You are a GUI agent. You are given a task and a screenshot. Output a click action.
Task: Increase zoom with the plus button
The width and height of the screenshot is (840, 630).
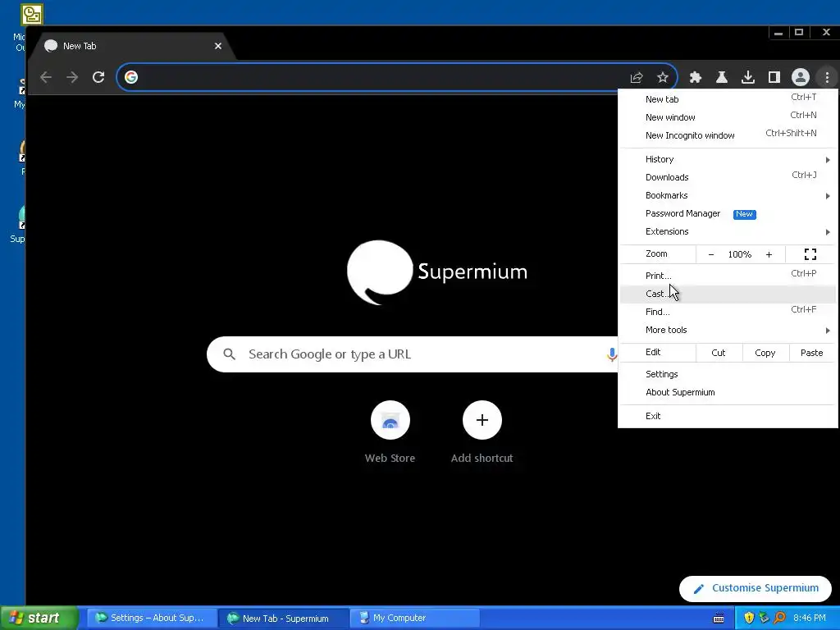point(769,254)
